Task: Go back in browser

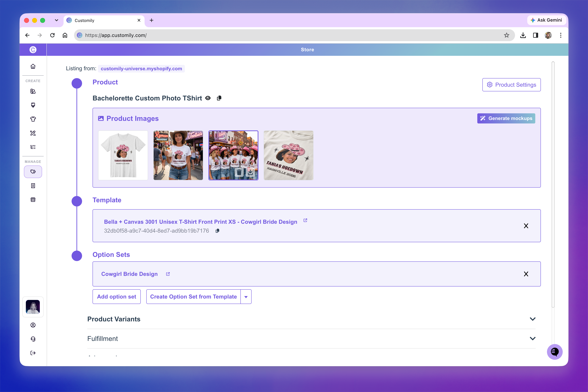Action: coord(27,35)
